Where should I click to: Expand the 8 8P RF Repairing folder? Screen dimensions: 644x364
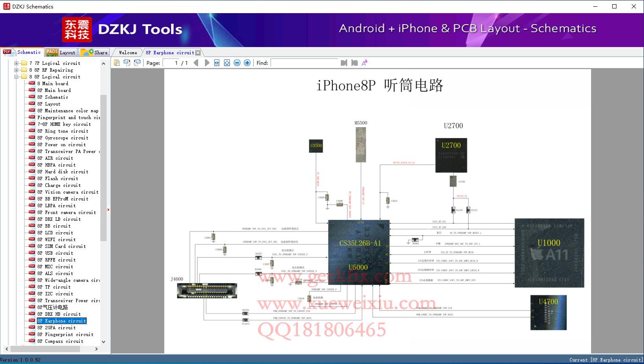point(17,70)
